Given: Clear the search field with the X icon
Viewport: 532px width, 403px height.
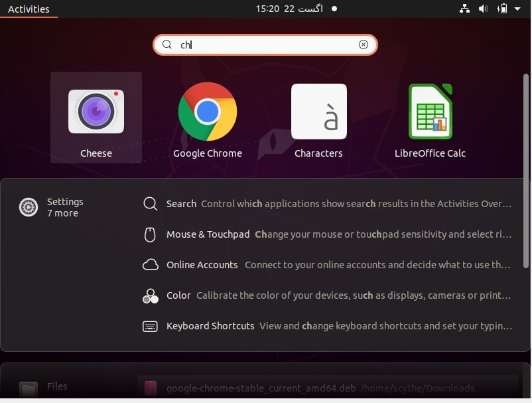Looking at the screenshot, I should point(364,44).
